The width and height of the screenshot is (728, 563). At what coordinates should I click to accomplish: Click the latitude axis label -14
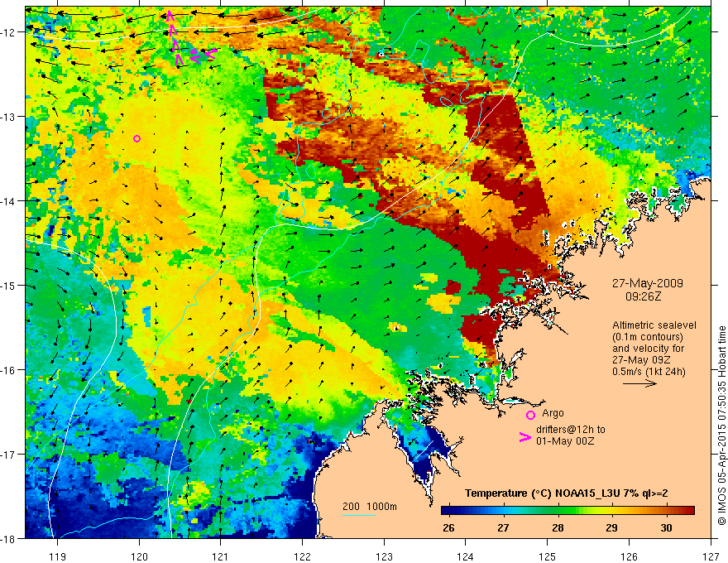8,201
